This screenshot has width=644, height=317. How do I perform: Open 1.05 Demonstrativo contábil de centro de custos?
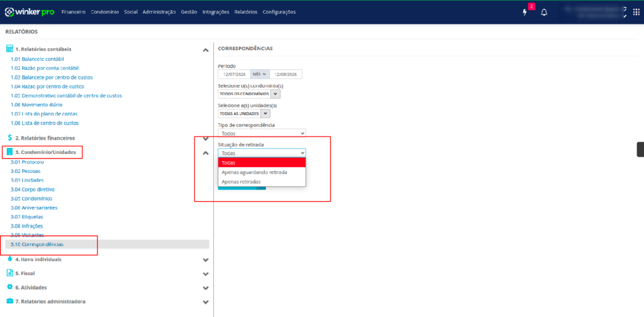(66, 95)
